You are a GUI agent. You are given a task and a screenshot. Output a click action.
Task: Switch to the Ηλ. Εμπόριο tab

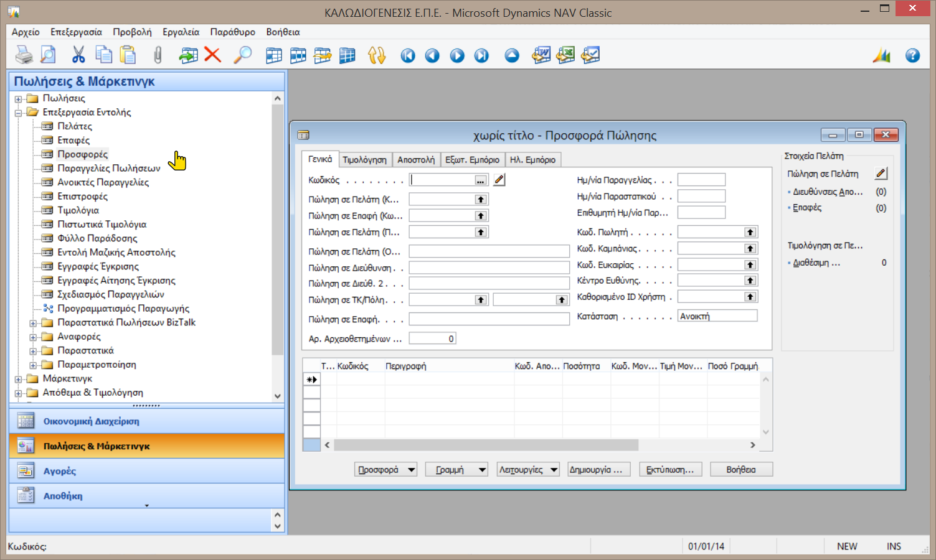tap(532, 160)
